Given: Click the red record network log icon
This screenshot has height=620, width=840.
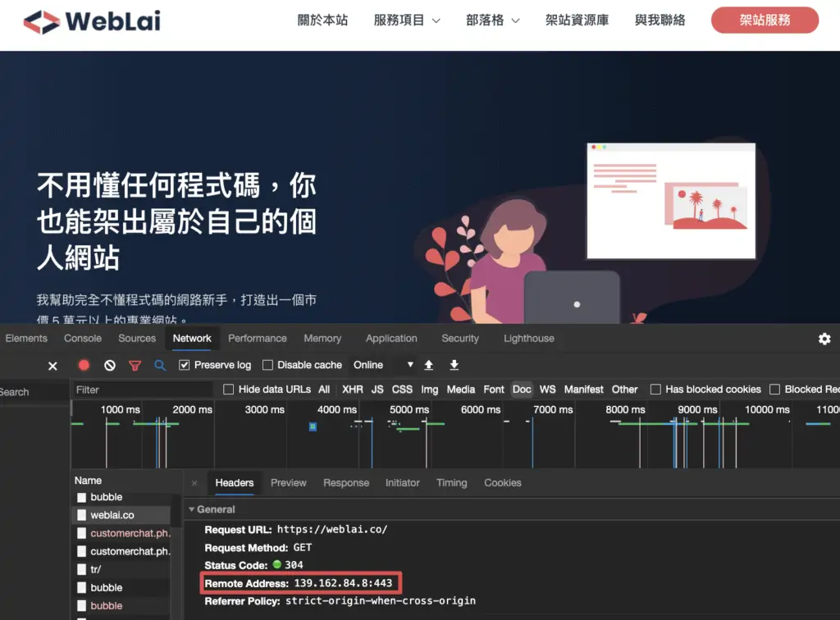Looking at the screenshot, I should [x=84, y=365].
